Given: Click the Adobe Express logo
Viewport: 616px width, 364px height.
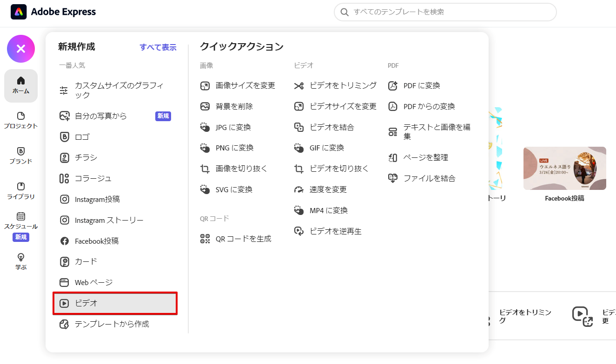Looking at the screenshot, I should tap(53, 12).
